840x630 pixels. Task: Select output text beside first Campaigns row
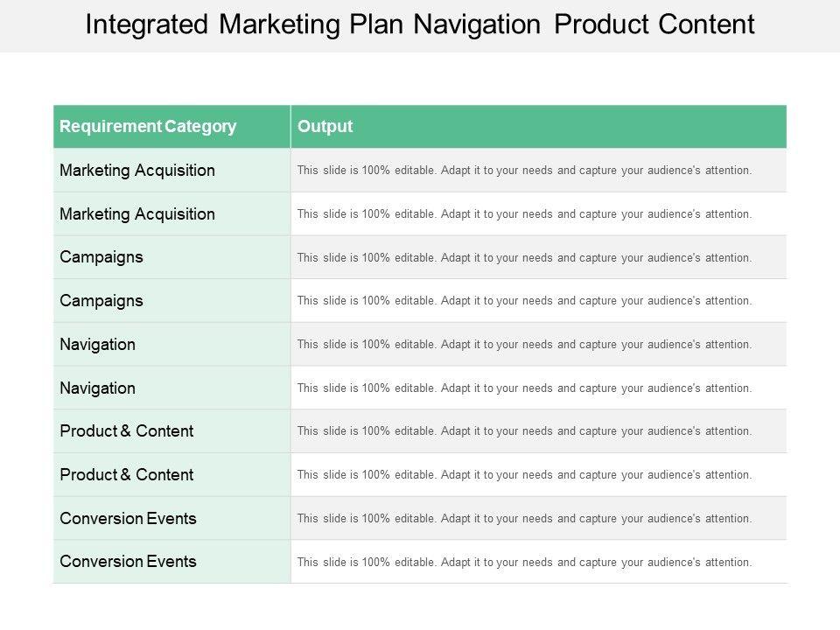pyautogui.click(x=524, y=258)
